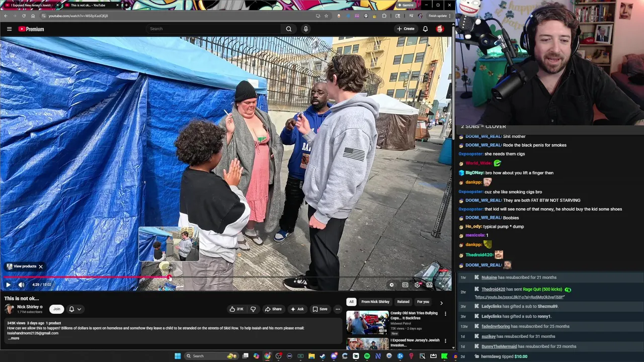
Task: Open the player settings gear
Action: tap(417, 285)
